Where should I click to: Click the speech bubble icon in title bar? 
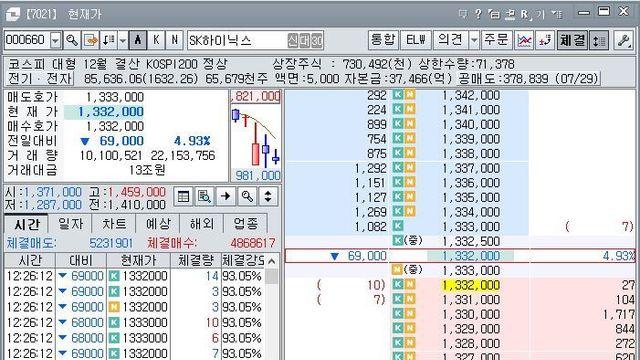pyautogui.click(x=462, y=14)
